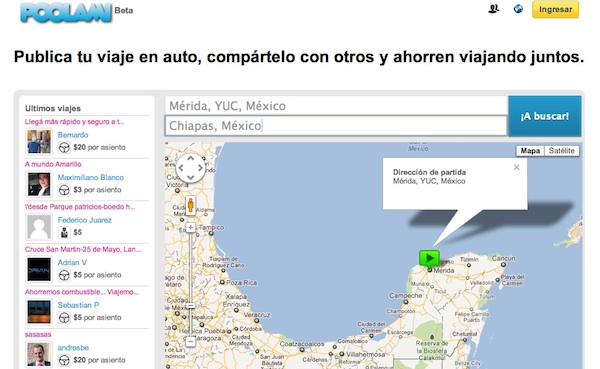Image resolution: width=600 pixels, height=369 pixels.
Task: Click the origin field Mérida, YUC, México
Action: point(336,106)
